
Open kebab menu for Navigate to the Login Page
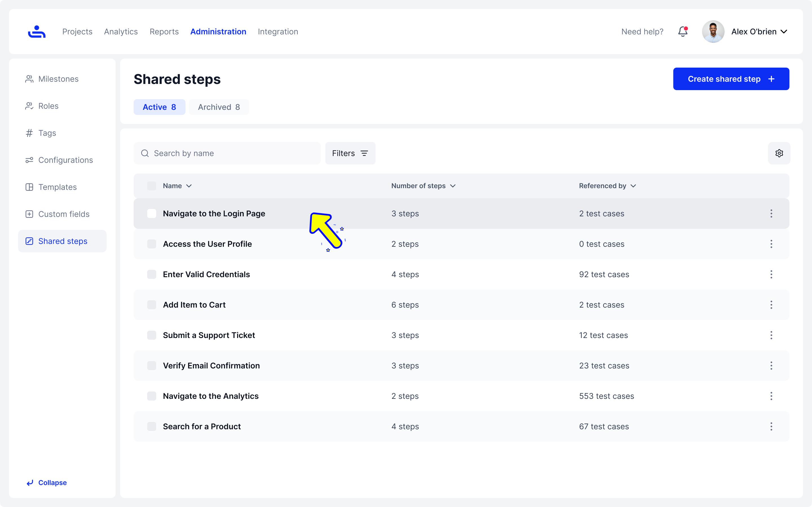(771, 214)
